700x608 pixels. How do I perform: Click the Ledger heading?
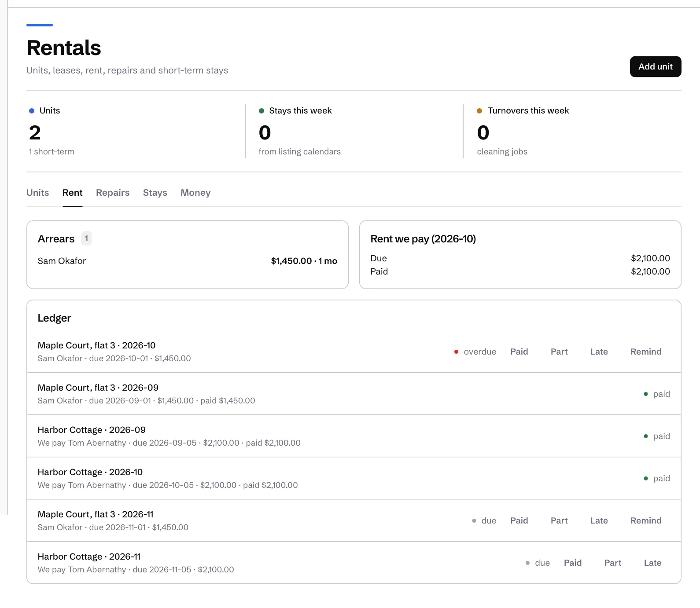[x=55, y=318]
